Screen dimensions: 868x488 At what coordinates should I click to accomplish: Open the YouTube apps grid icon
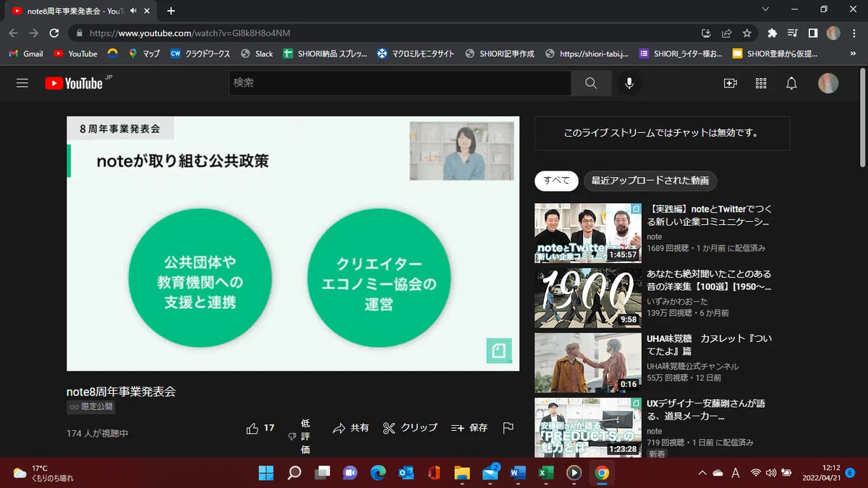pyautogui.click(x=761, y=83)
